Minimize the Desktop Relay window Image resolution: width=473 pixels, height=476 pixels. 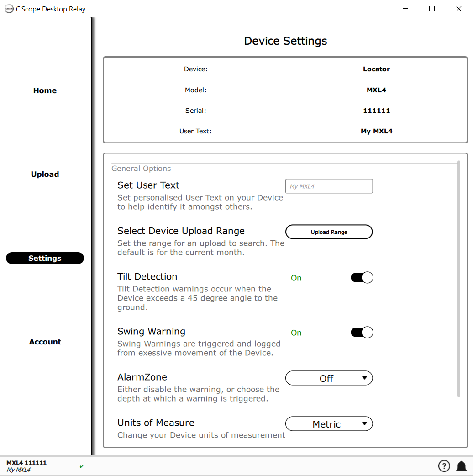point(405,9)
